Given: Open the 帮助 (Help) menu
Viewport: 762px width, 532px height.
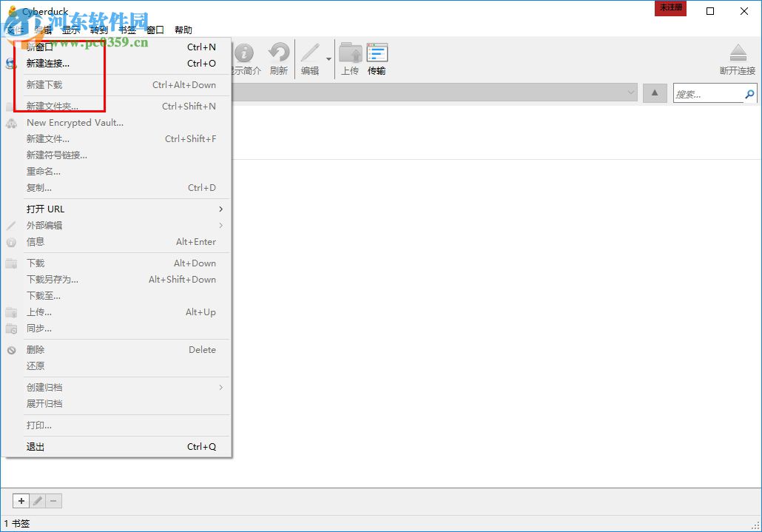Looking at the screenshot, I should click(183, 30).
